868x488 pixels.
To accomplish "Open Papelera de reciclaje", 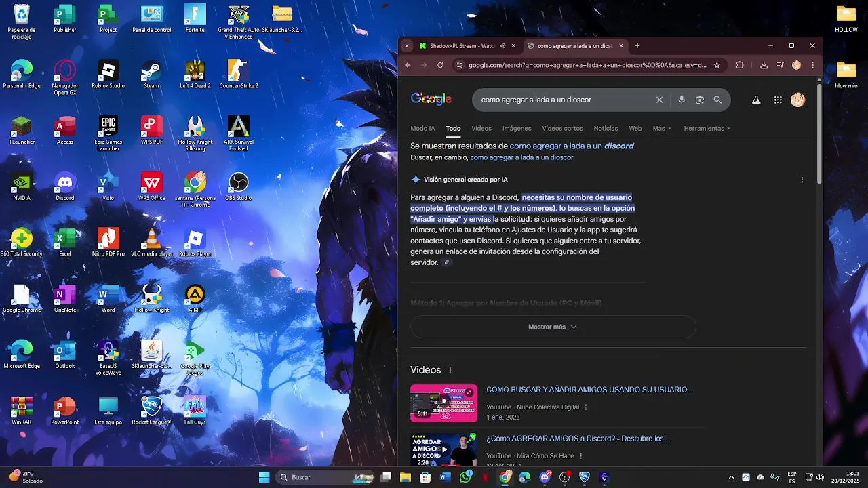I will [x=22, y=21].
